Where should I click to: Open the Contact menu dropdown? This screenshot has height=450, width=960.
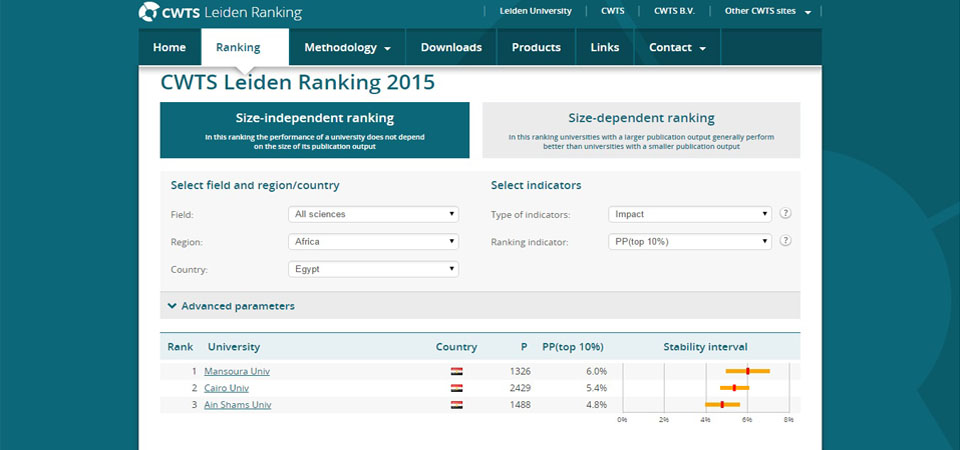tap(677, 47)
